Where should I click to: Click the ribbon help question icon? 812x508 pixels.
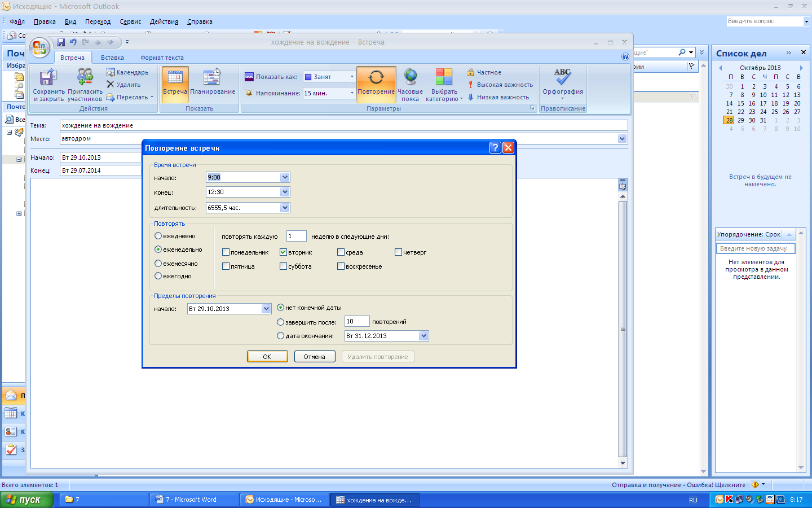point(625,56)
